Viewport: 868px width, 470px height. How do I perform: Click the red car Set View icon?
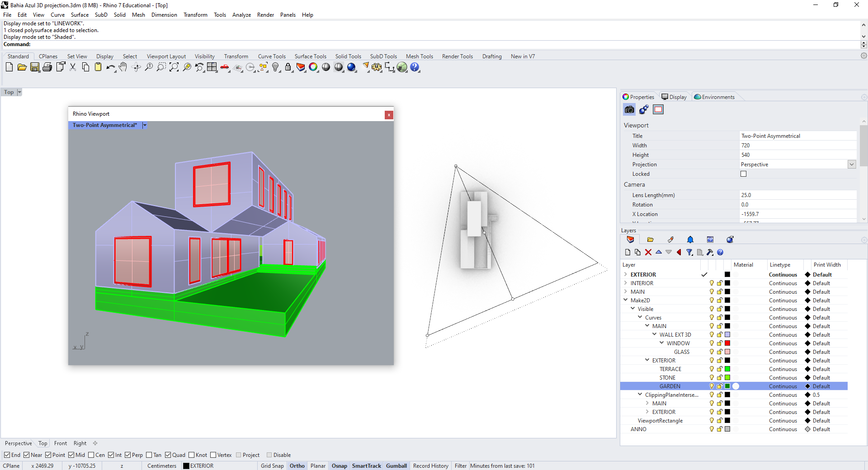click(x=225, y=67)
